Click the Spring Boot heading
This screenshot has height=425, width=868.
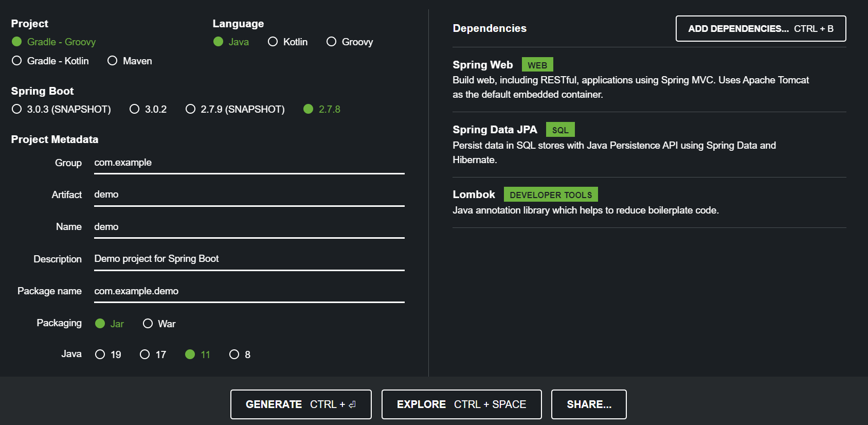[42, 91]
